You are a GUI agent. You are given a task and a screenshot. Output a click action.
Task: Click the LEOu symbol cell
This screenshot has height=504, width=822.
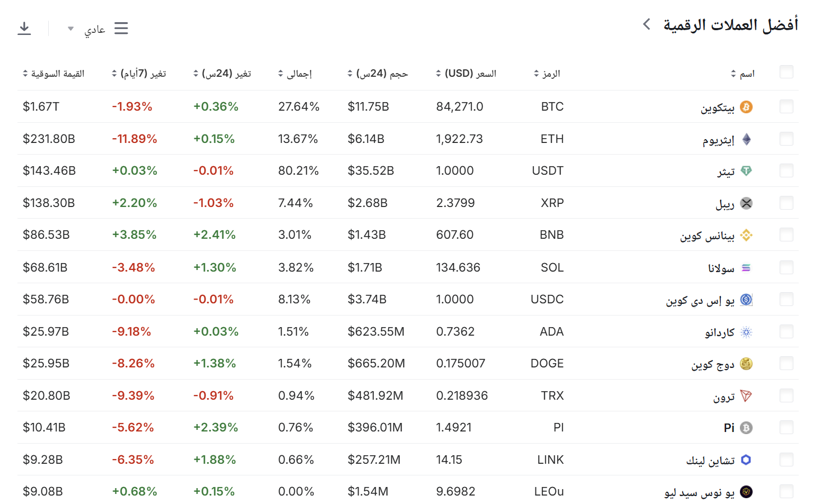(x=549, y=492)
